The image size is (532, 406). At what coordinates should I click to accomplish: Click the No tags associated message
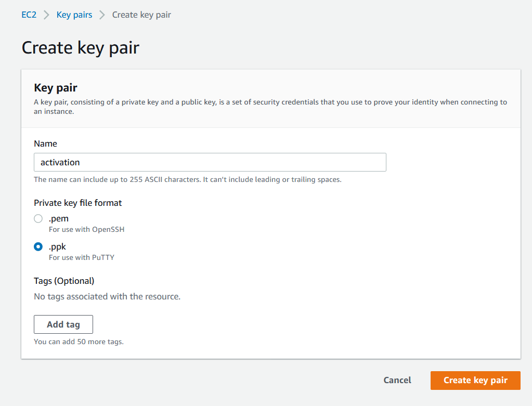tap(107, 296)
